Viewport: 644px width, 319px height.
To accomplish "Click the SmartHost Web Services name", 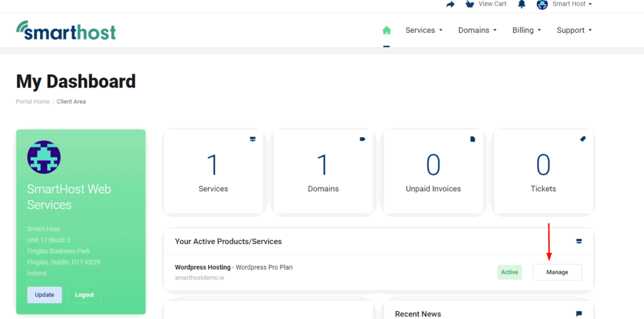I will (x=69, y=197).
